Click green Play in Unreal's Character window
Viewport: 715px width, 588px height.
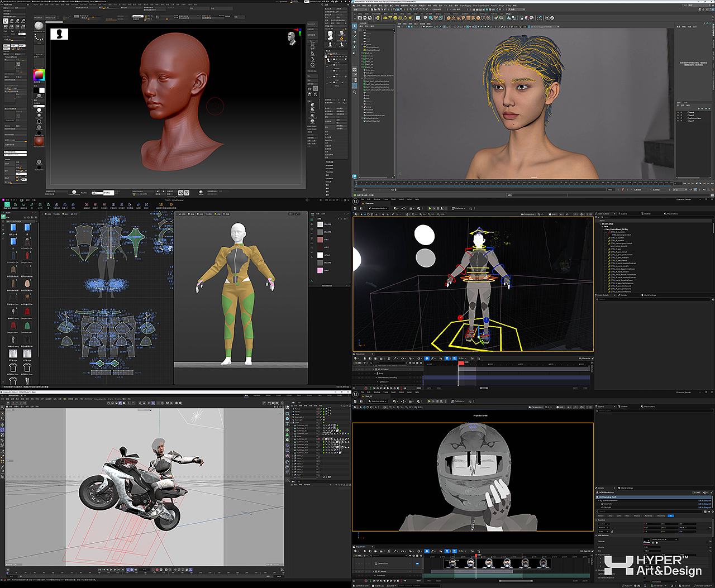(x=430, y=208)
